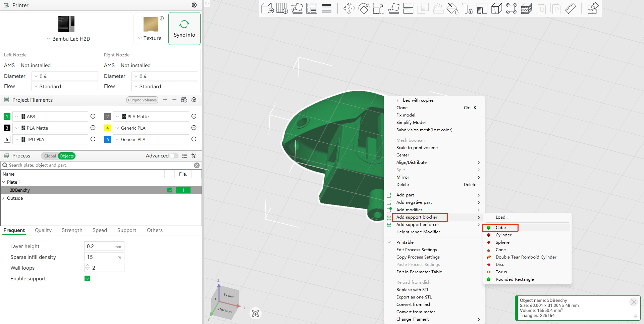This screenshot has width=644, height=324.
Task: Click the Layer height value field
Action: click(x=104, y=246)
